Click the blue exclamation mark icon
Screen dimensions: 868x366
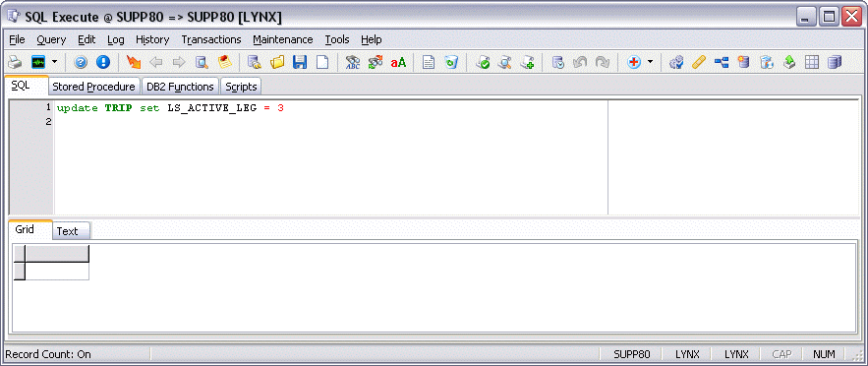103,63
